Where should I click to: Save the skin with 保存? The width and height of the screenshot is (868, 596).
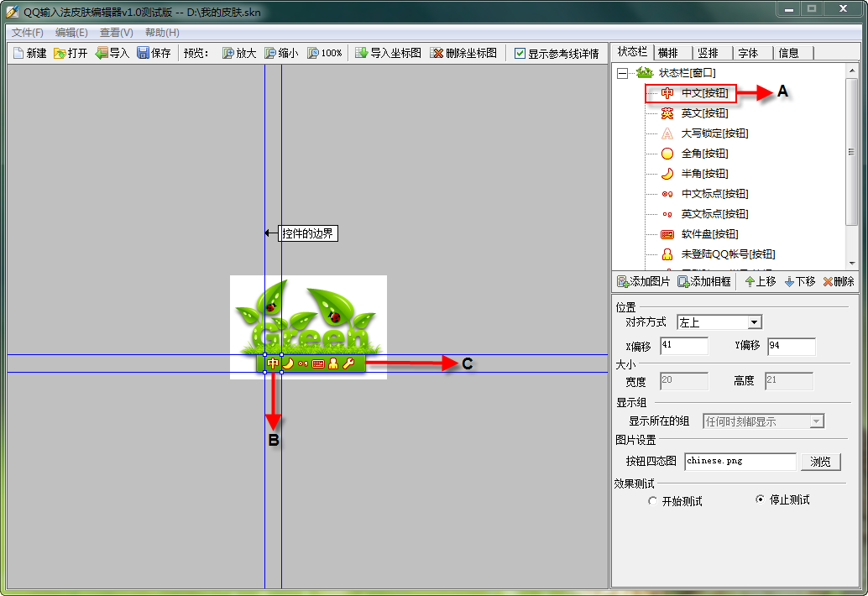click(154, 53)
